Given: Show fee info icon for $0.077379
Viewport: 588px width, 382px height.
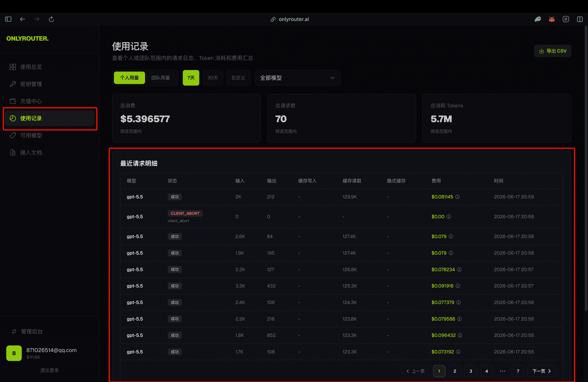Looking at the screenshot, I should (x=458, y=302).
